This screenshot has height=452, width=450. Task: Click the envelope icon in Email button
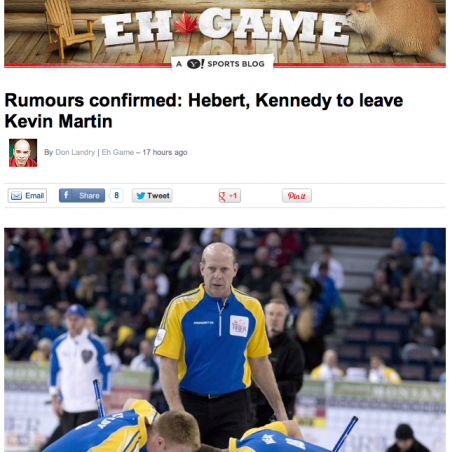[16, 196]
